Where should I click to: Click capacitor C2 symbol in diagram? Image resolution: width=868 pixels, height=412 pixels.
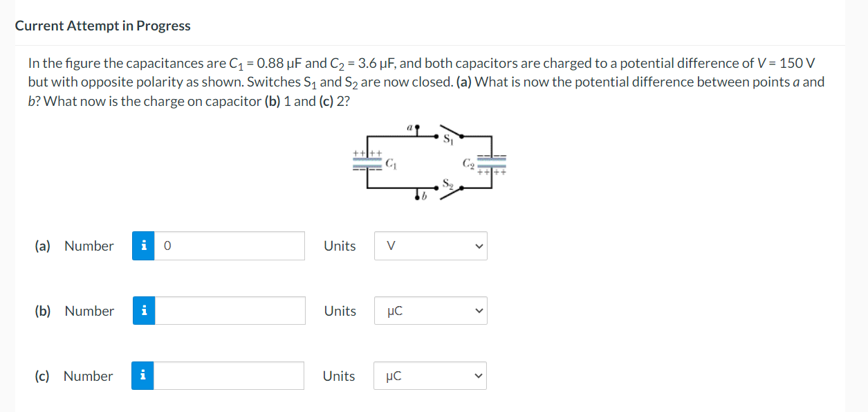(x=491, y=165)
